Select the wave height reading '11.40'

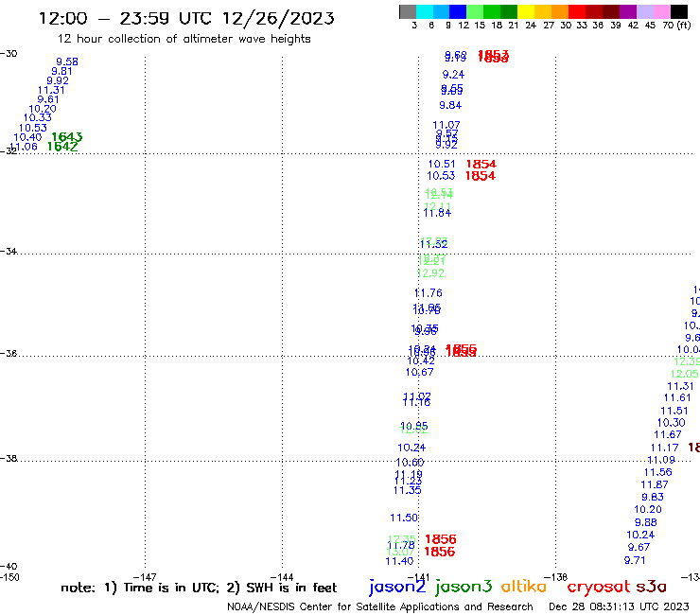(399, 561)
